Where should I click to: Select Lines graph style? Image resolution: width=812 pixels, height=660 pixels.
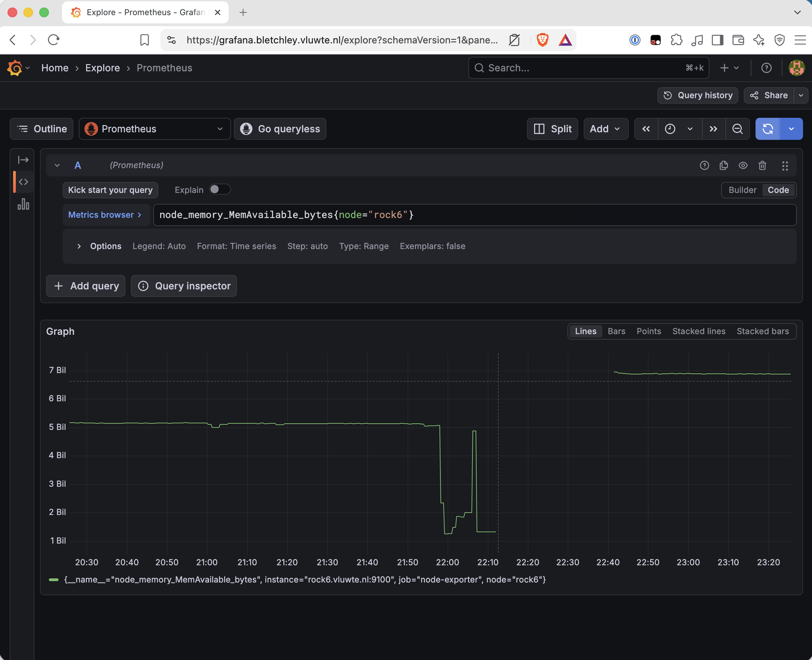[585, 331]
